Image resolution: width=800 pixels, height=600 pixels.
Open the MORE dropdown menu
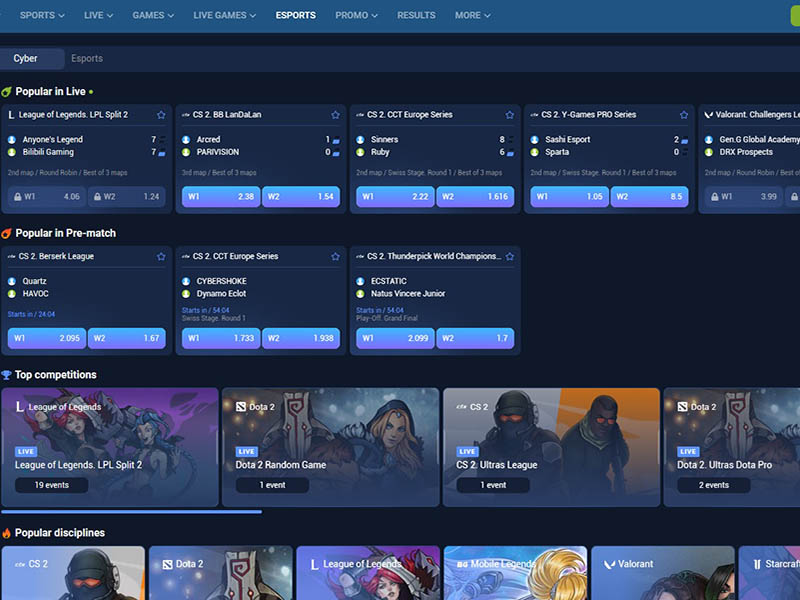click(x=472, y=15)
